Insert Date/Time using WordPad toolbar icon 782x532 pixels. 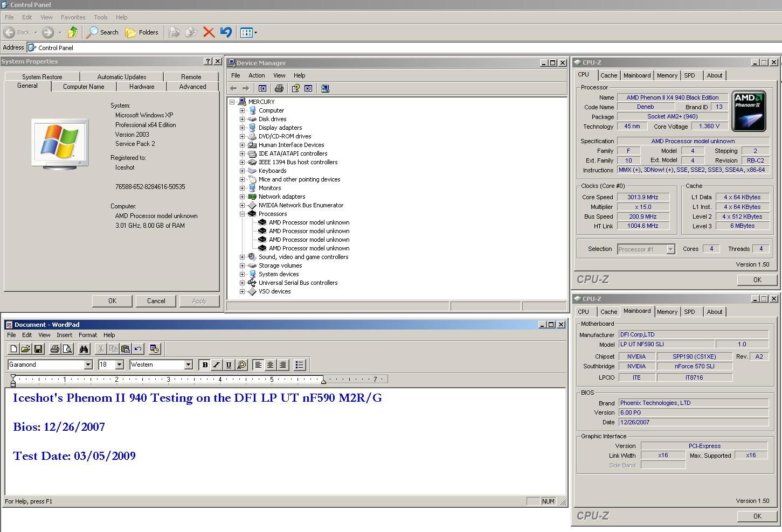pyautogui.click(x=155, y=349)
